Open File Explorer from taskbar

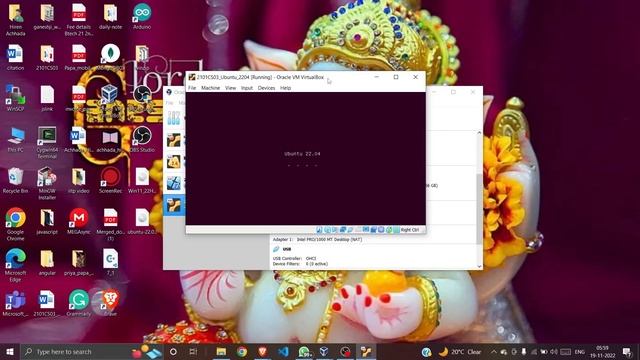(221, 351)
